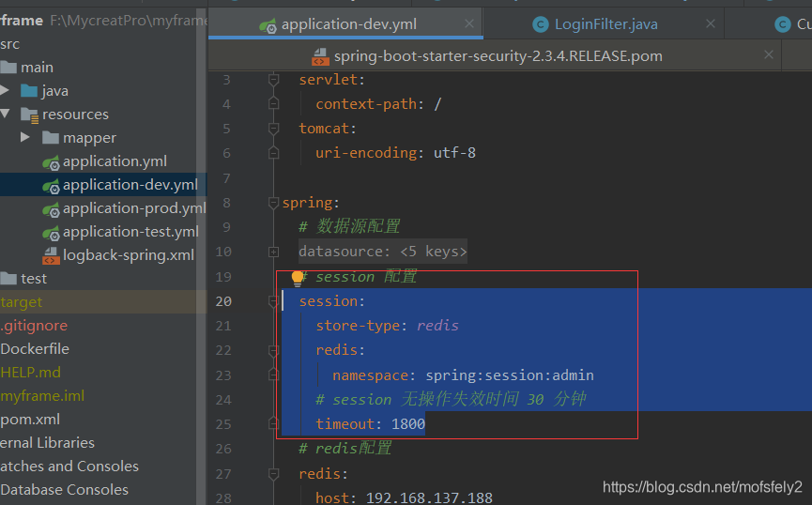Click the 'context-path' key on line 4

point(366,104)
